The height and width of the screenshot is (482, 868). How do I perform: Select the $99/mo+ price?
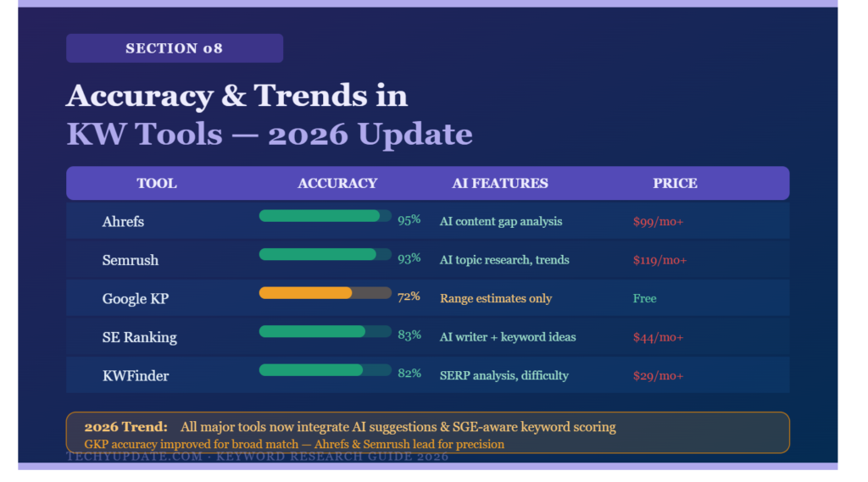point(658,221)
